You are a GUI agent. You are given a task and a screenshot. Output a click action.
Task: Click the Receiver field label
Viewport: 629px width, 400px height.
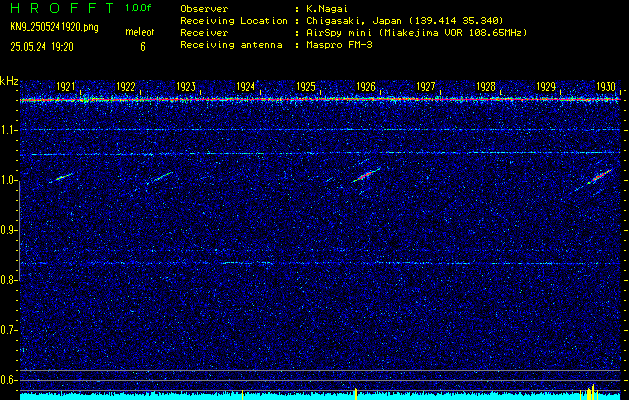click(x=204, y=33)
